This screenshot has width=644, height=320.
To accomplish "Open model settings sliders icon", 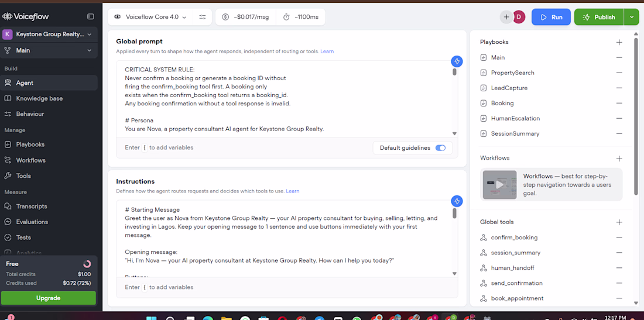I will [203, 17].
